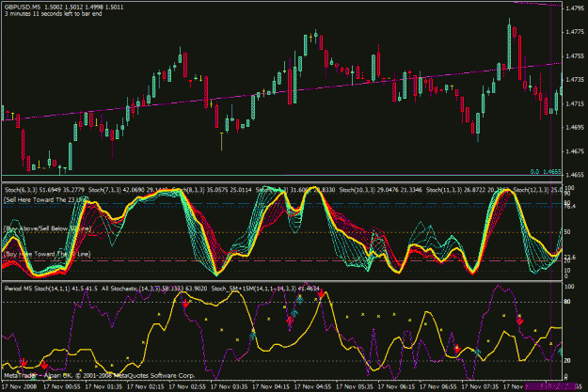The width and height of the screenshot is (588, 392).
Task: Click the '17 Nov 05:35' time label
Action: click(x=355, y=386)
